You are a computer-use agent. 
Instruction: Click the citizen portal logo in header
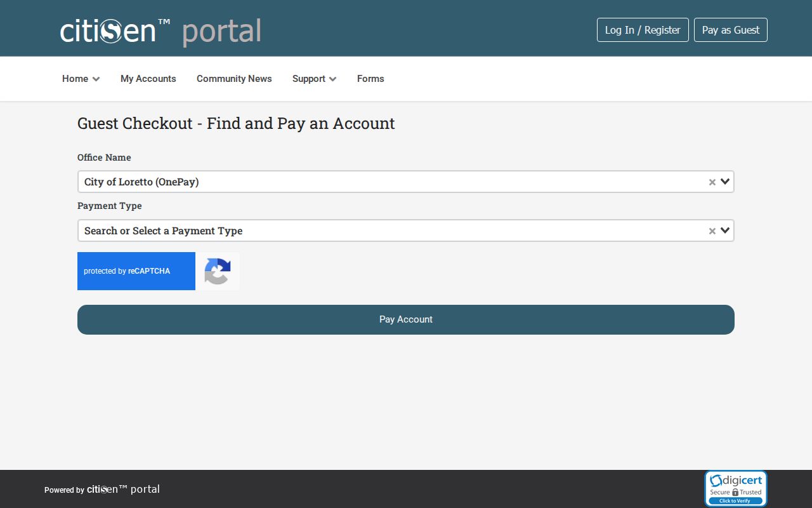(160, 31)
